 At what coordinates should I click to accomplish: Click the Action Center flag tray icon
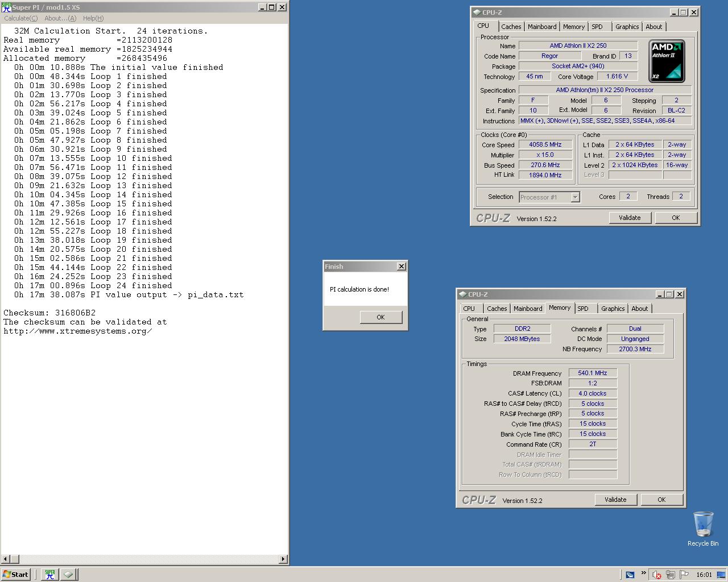(x=684, y=575)
